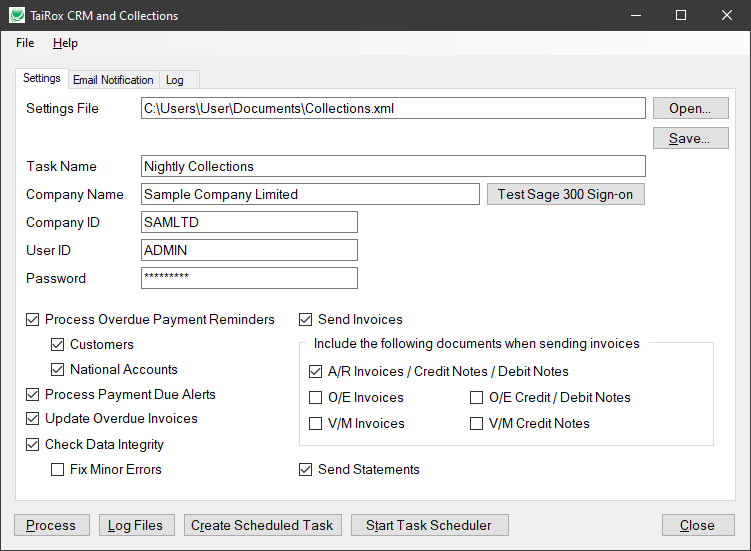The image size is (751, 551).
Task: Uncheck the National Accounts checkbox
Action: (58, 370)
